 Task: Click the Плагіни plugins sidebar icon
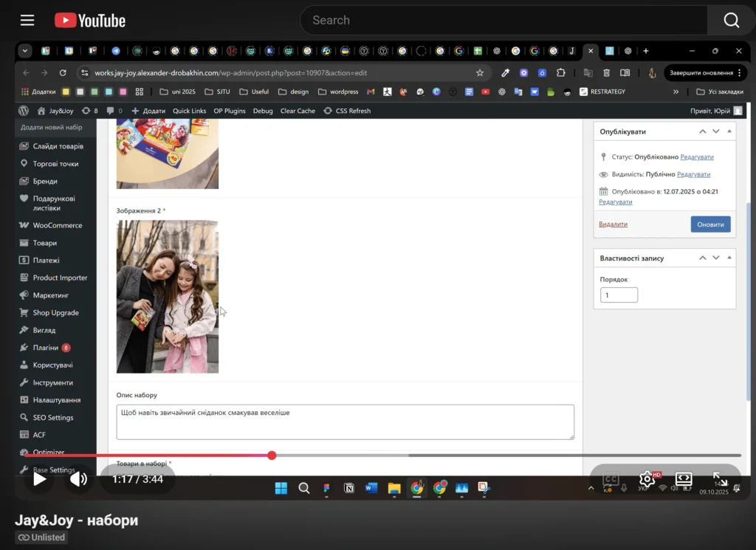pyautogui.click(x=24, y=348)
